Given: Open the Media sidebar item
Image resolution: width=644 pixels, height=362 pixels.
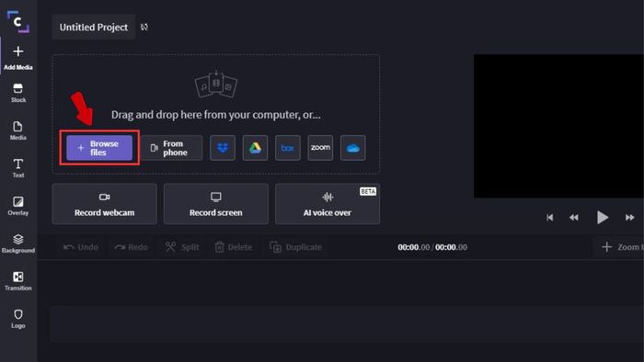Looking at the screenshot, I should point(18,130).
